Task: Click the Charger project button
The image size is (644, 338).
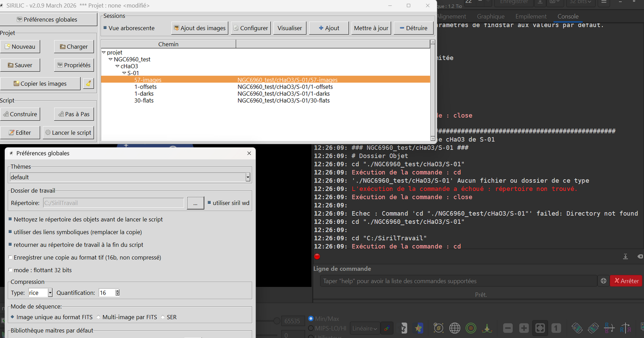Action: click(x=74, y=46)
